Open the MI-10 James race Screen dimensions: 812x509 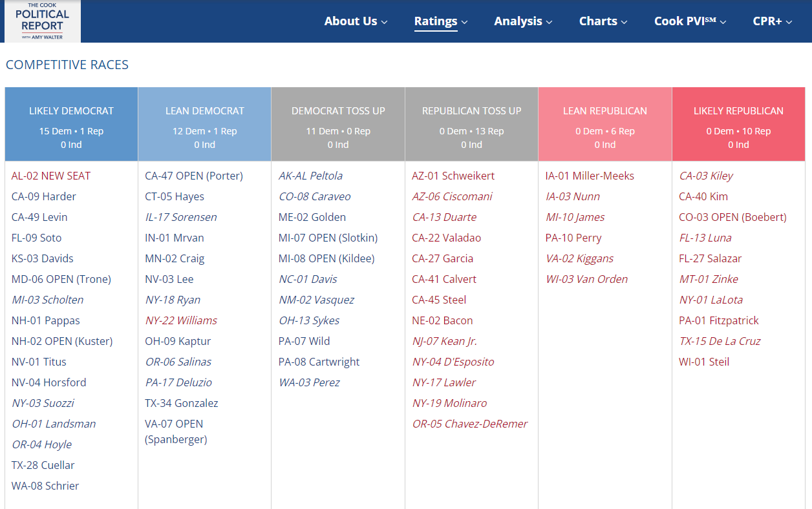click(x=575, y=217)
